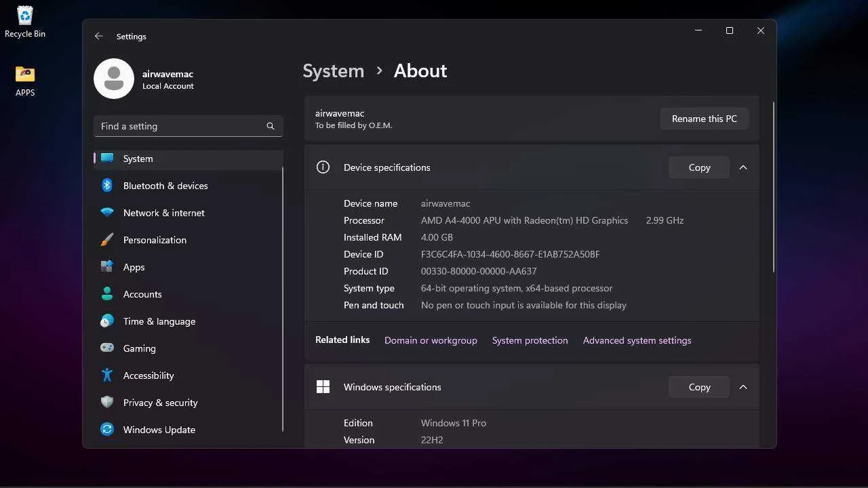This screenshot has width=868, height=488.
Task: Click the Accounts person icon
Action: [x=107, y=294]
